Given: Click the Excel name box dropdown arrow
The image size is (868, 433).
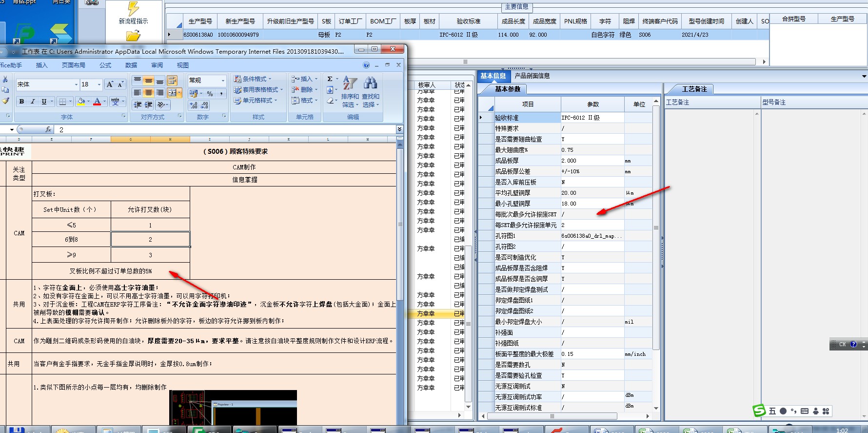Looking at the screenshot, I should click(x=12, y=129).
